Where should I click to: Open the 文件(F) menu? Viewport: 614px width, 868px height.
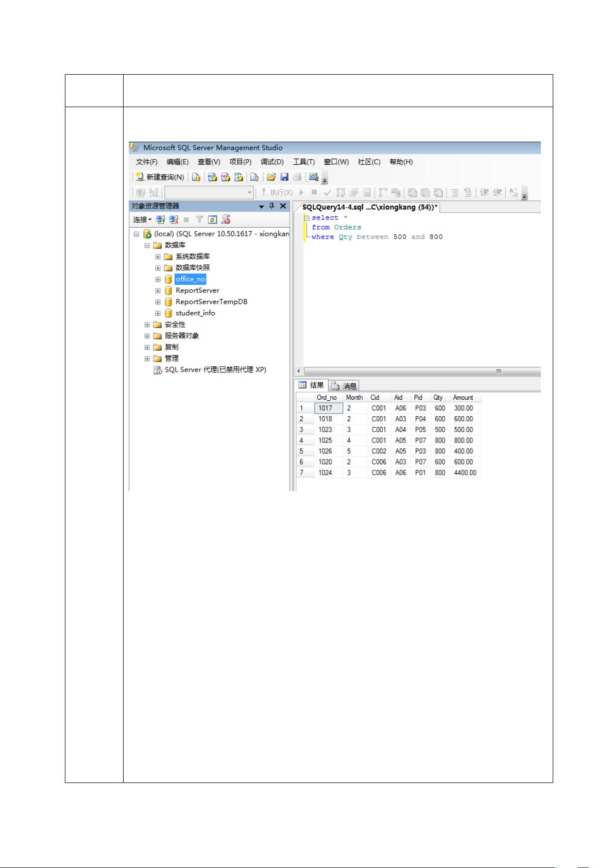(146, 162)
